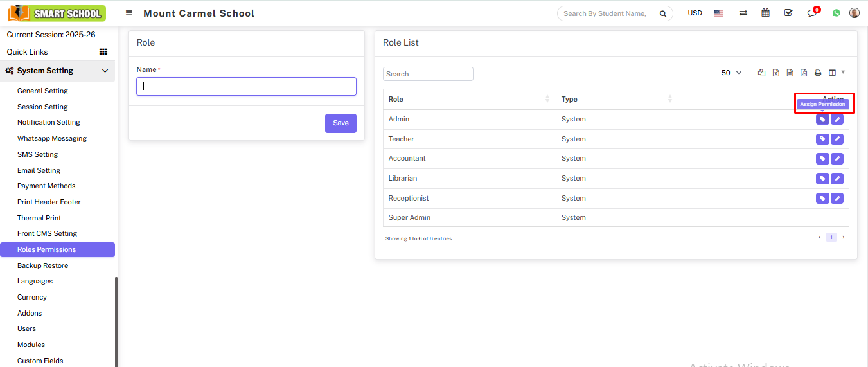This screenshot has height=367, width=868.
Task: Open the task checklist icon in header
Action: pyautogui.click(x=788, y=13)
